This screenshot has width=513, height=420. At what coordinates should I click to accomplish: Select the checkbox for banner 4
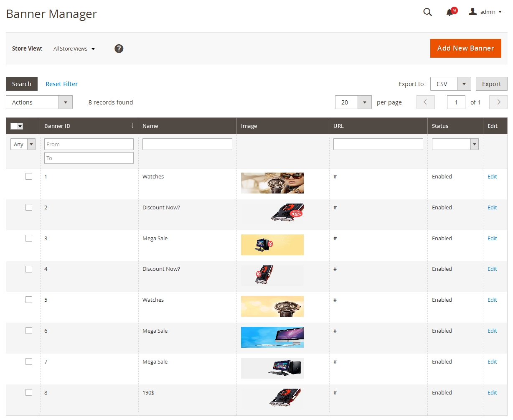tap(29, 269)
